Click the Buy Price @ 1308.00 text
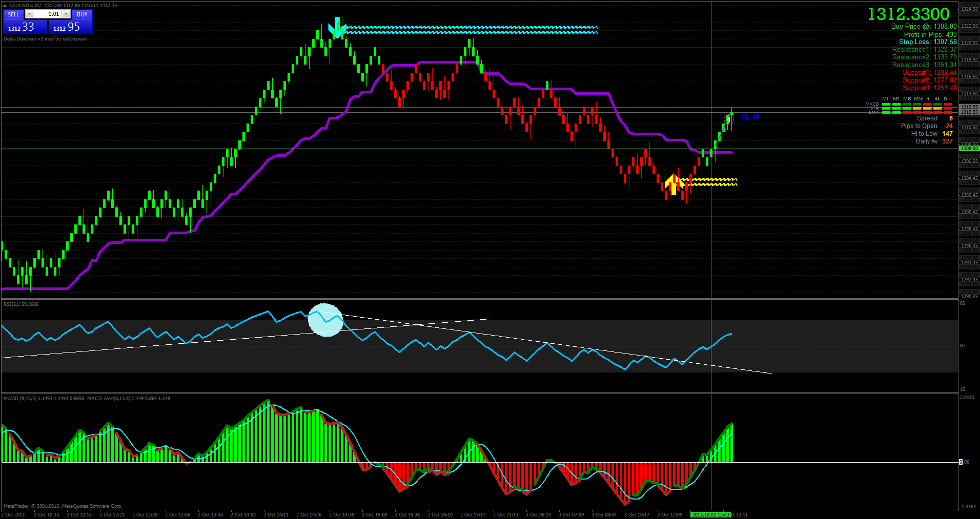The image size is (980, 519). pyautogui.click(x=924, y=27)
